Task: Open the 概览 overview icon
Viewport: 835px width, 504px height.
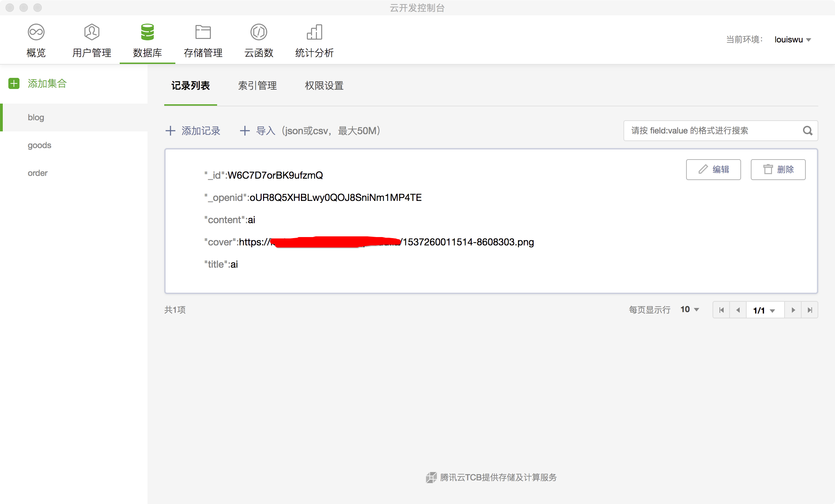Action: click(36, 32)
